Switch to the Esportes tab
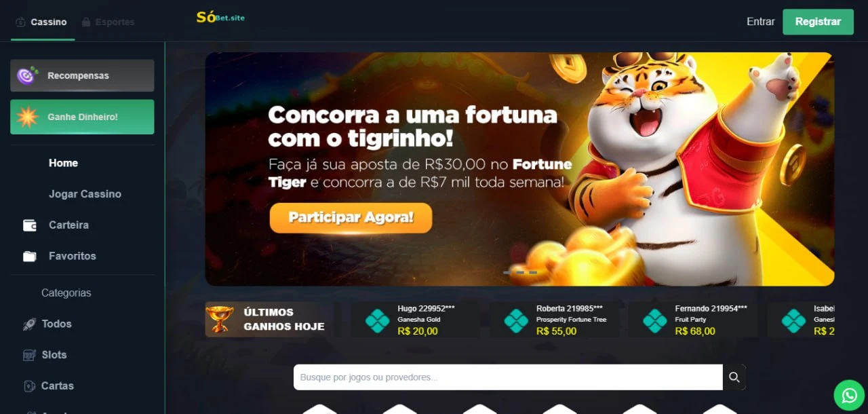This screenshot has height=414, width=868. 108,22
